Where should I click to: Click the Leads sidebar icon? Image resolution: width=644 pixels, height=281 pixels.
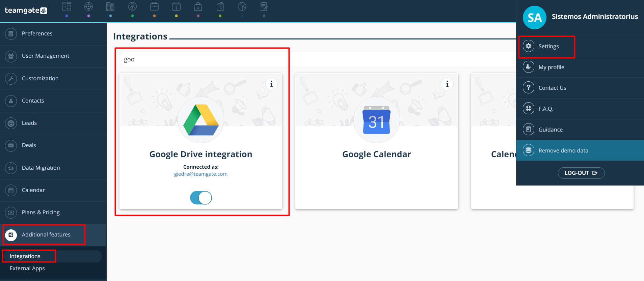coord(11,123)
